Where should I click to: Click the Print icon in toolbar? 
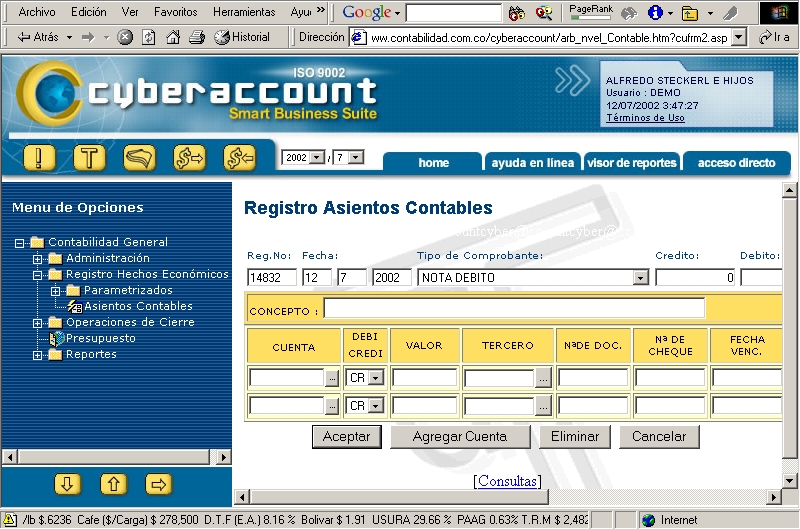tap(197, 37)
